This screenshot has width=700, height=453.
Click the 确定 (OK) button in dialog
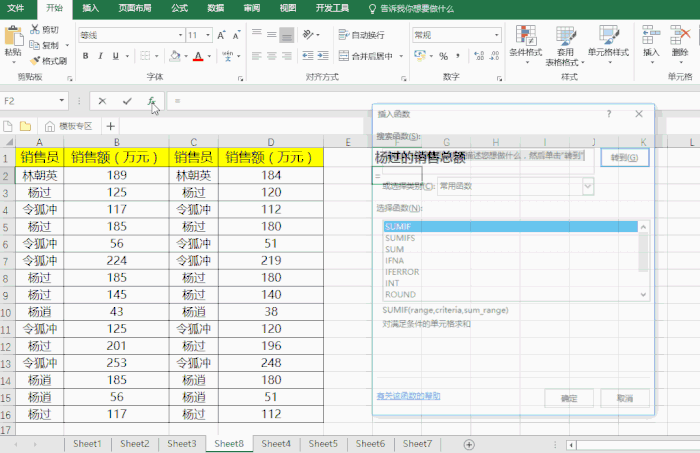pos(568,397)
